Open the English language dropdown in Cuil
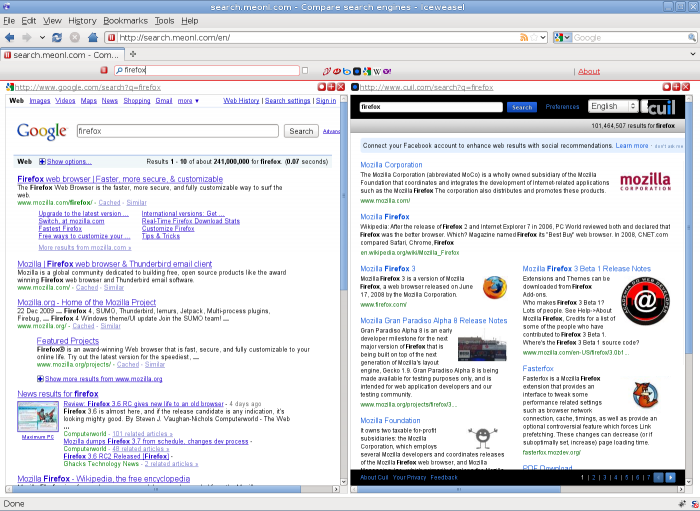The width and height of the screenshot is (700, 511). 613,106
